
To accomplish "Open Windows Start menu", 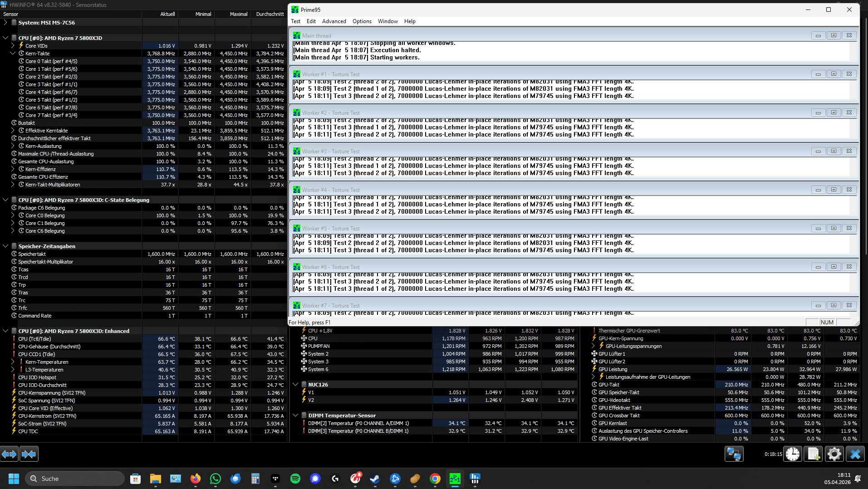I will point(14,479).
